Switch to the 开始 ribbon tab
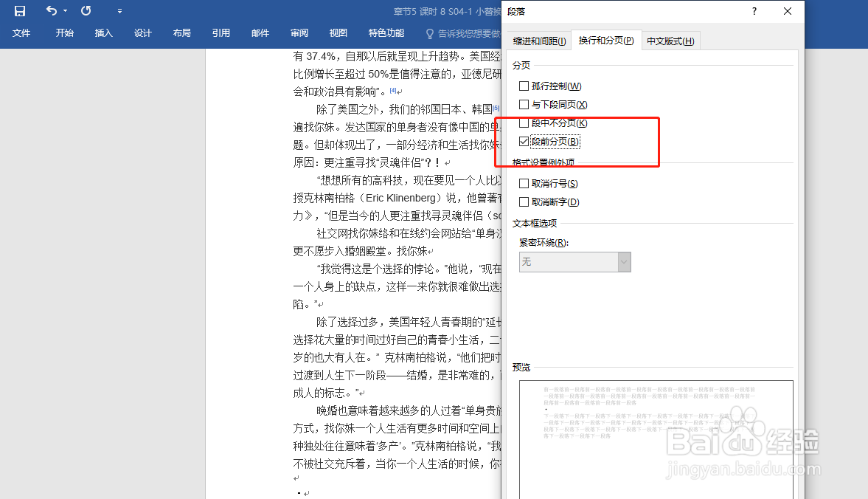Screen dimensions: 868x499 (x=64, y=33)
